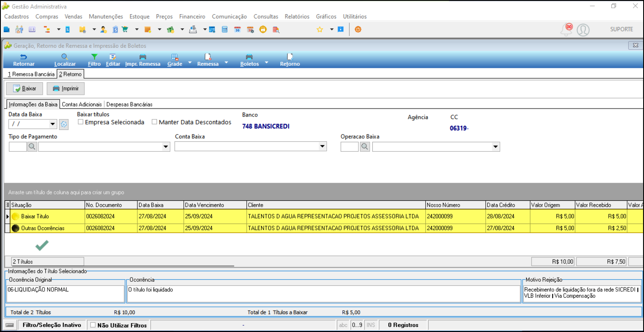The image size is (644, 332).
Task: Open the Relatórios menu
Action: pyautogui.click(x=297, y=16)
